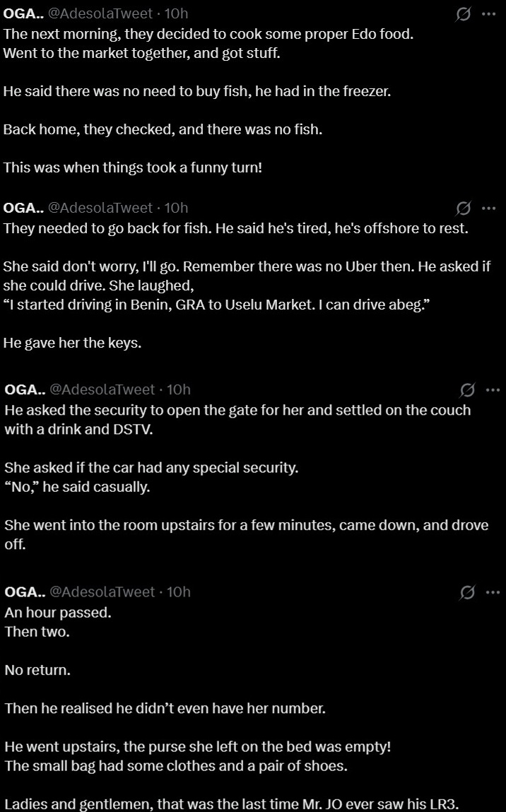Screen dimensions: 506x812
Task: Open the three-dot menu on the 'gave her the keys' tweet
Action: [488, 208]
